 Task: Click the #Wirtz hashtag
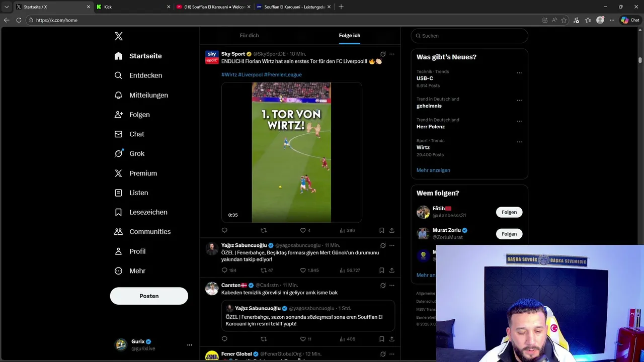229,75
